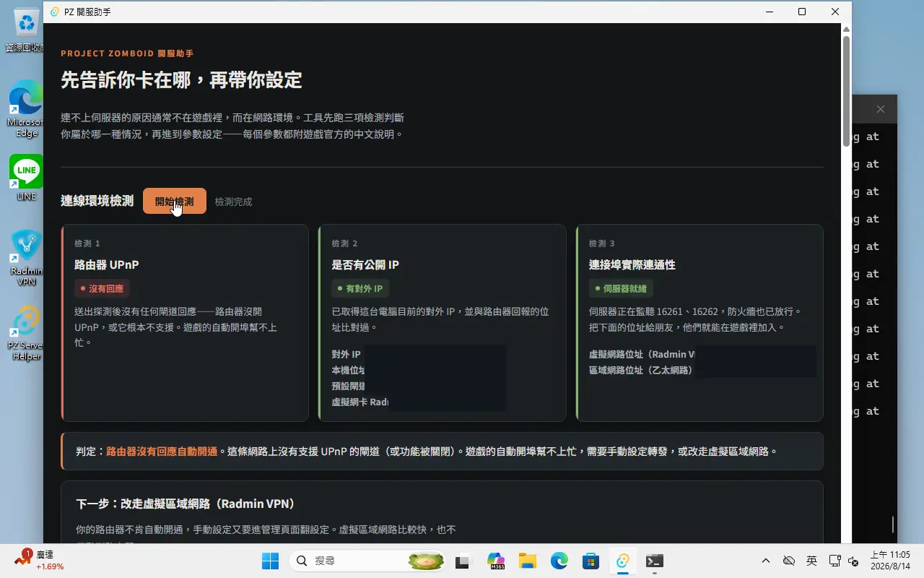Viewport: 924px width, 578px height.
Task: Click the 先告訴你卡在哪 main headline
Action: (x=181, y=80)
